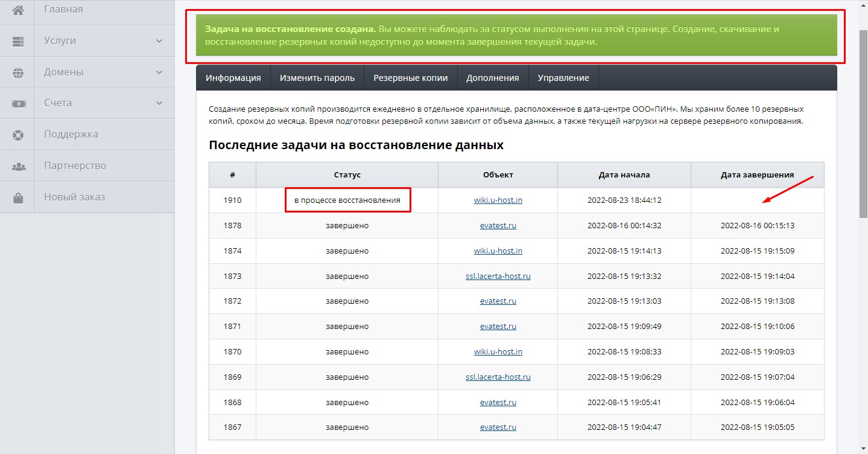
Task: Click the shopping bag icon beside Новый заказ
Action: click(18, 197)
